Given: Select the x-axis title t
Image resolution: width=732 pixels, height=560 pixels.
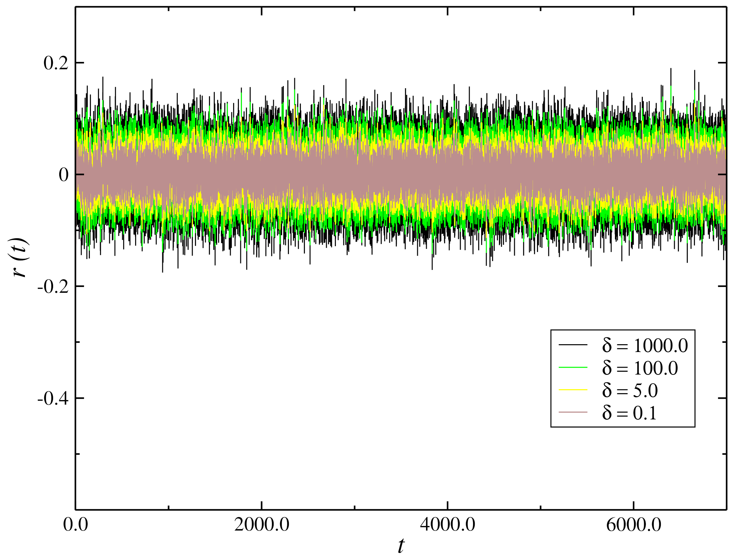Looking at the screenshot, I should [401, 546].
